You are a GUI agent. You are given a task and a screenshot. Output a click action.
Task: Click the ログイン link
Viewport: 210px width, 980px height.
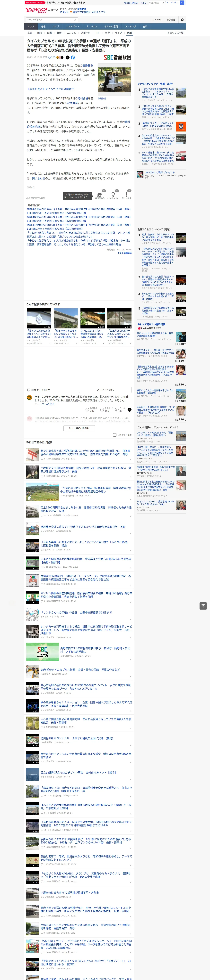[x=64, y=12]
